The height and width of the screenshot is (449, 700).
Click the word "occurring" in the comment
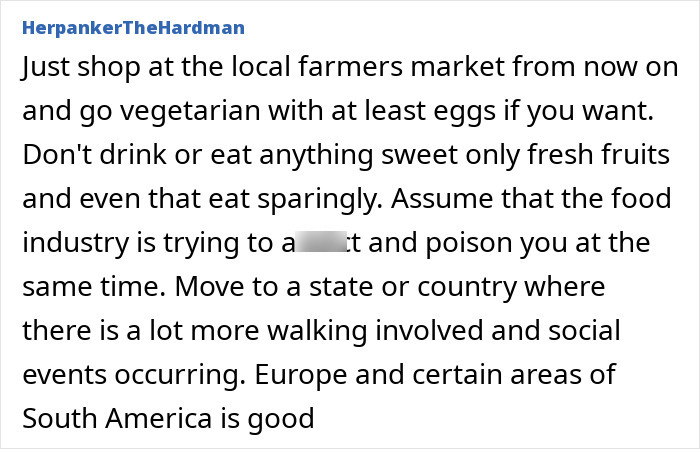181,376
